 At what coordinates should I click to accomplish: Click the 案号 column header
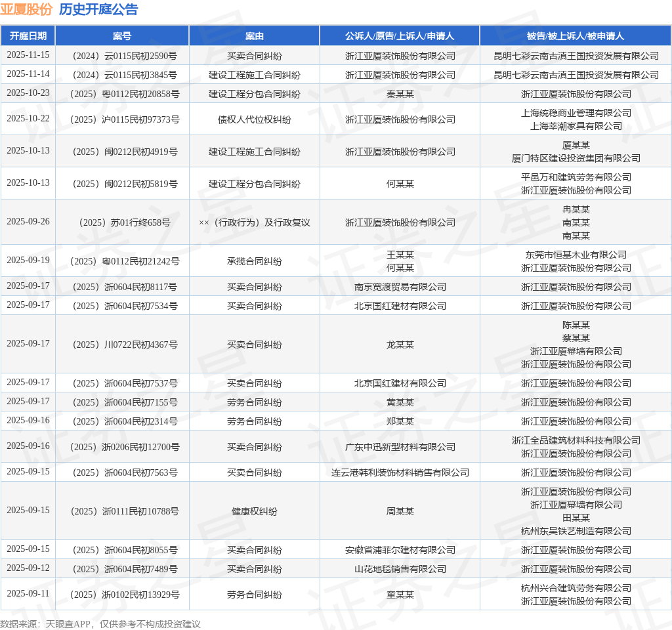(122, 36)
